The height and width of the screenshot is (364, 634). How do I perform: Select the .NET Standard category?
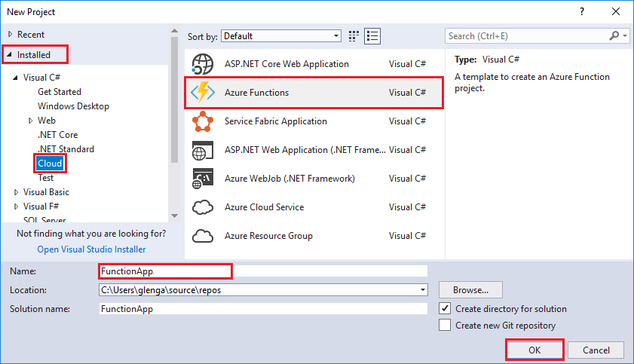tap(66, 149)
